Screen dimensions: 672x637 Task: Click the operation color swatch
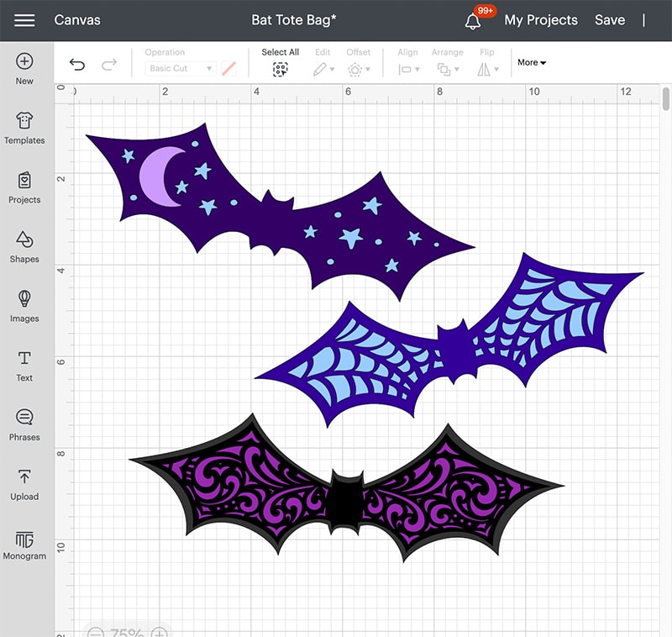(x=229, y=68)
